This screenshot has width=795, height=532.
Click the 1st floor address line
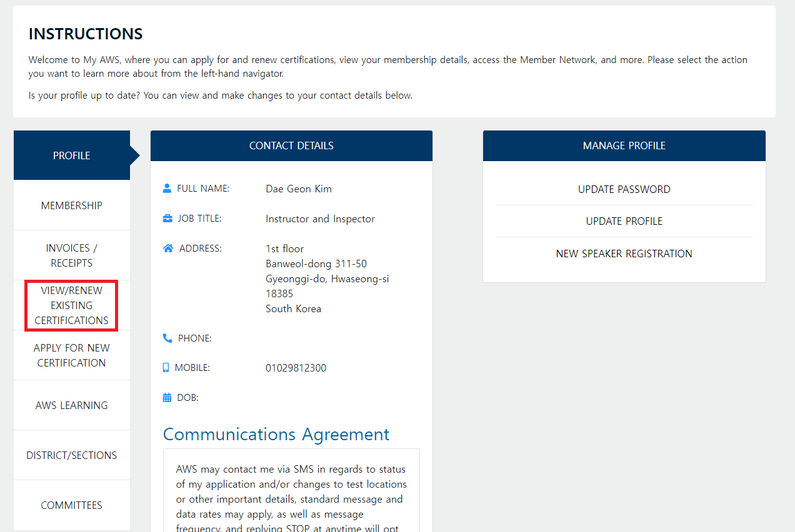click(285, 249)
